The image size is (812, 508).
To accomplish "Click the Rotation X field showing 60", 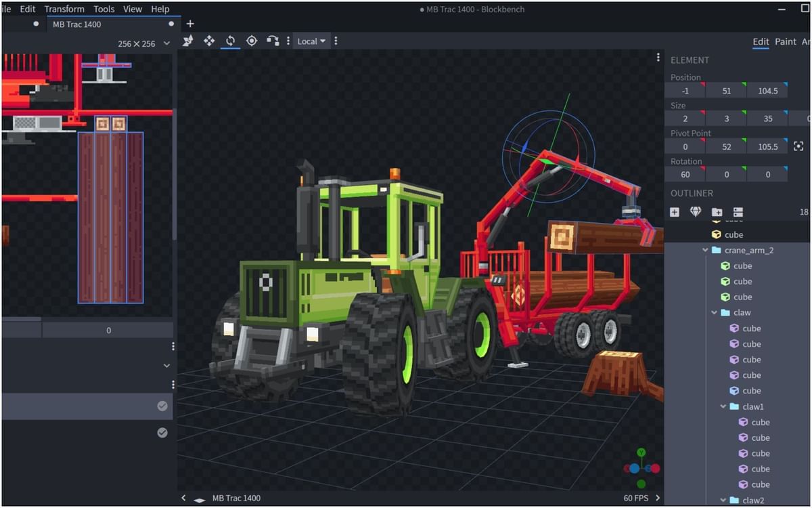I will 685,175.
